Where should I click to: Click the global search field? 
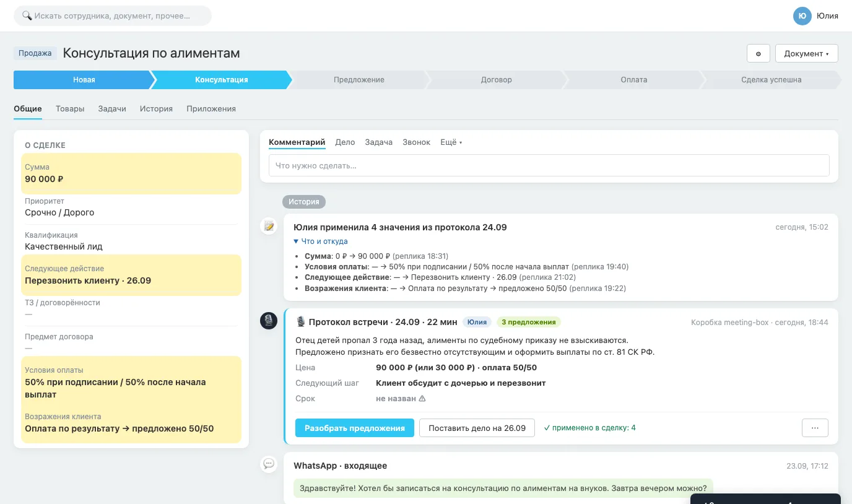click(113, 15)
